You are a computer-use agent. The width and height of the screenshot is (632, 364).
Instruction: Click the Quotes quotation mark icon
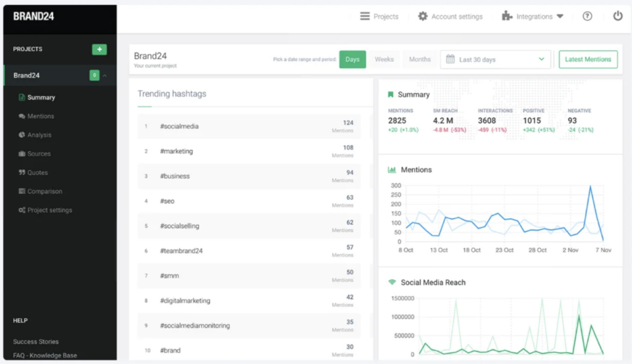coord(22,172)
